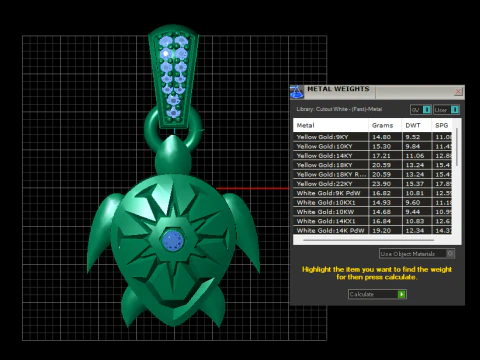
Task: Select the Yellow Gold:9KY row
Action: [373, 137]
